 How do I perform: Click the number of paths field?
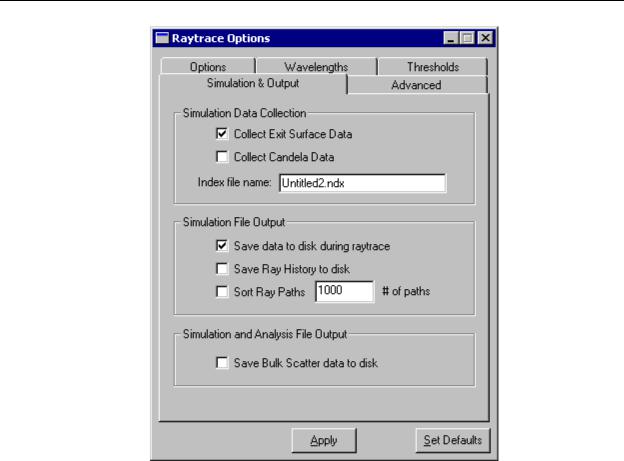[x=344, y=291]
